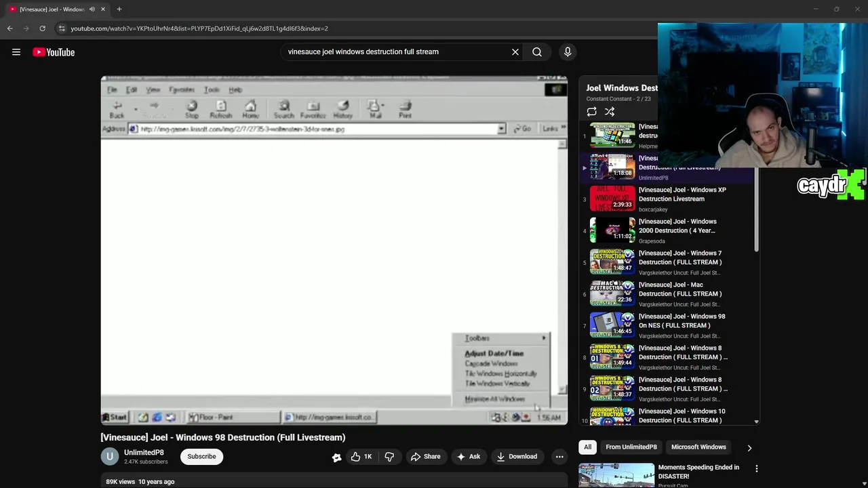868x488 pixels.
Task: Go back in the browser
Action: 9,28
